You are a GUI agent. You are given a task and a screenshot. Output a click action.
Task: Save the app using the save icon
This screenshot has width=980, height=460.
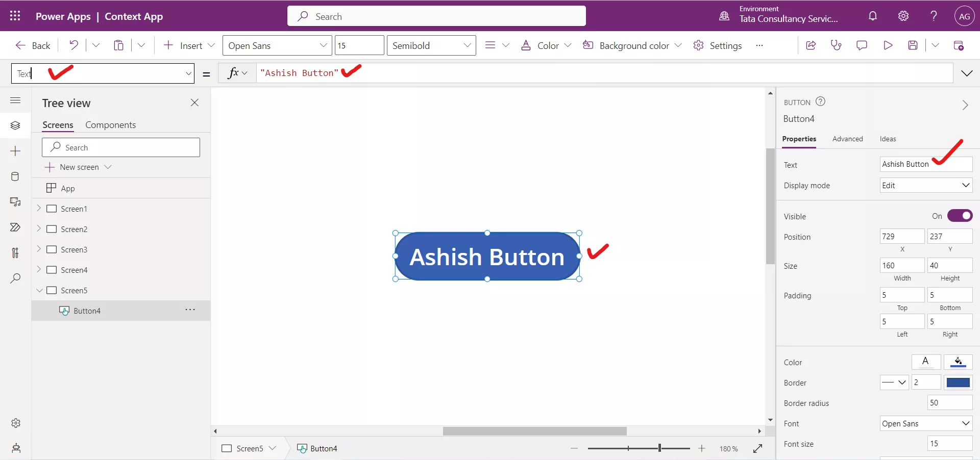pyautogui.click(x=914, y=45)
